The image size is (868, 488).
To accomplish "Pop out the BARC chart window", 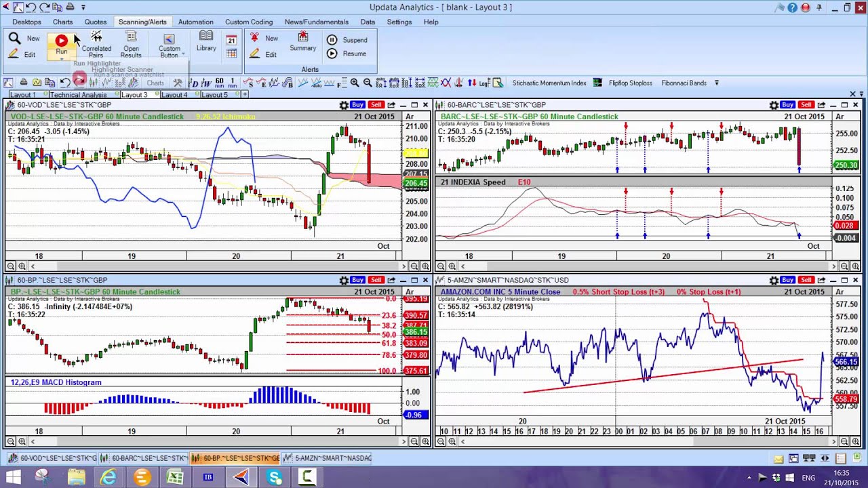I will [821, 105].
